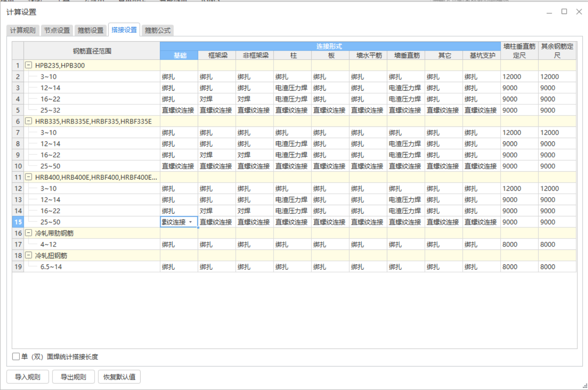The height and width of the screenshot is (390, 588).
Task: Collapse the HPB235,HPB300 group
Action: coord(29,65)
